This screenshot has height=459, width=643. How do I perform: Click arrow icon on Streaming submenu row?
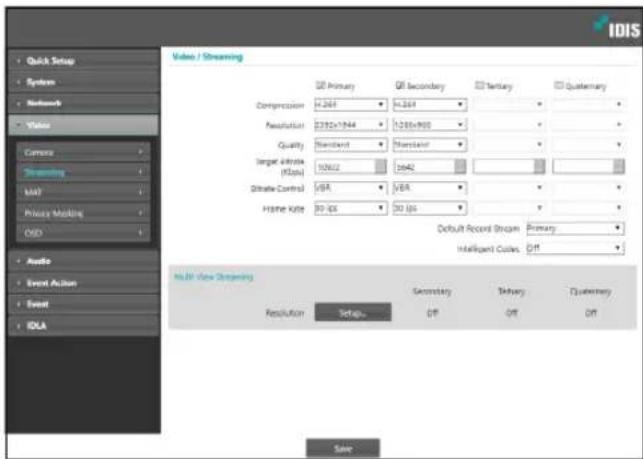coord(141,172)
